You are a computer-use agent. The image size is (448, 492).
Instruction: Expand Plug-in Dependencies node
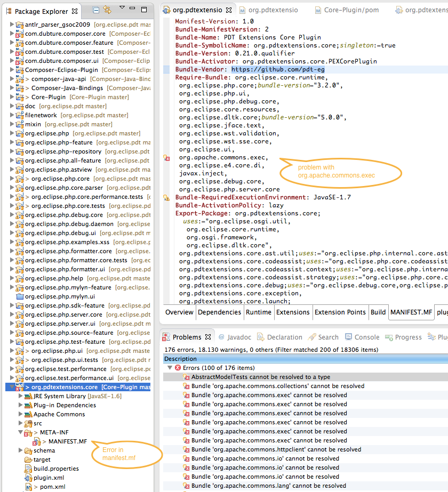click(20, 405)
